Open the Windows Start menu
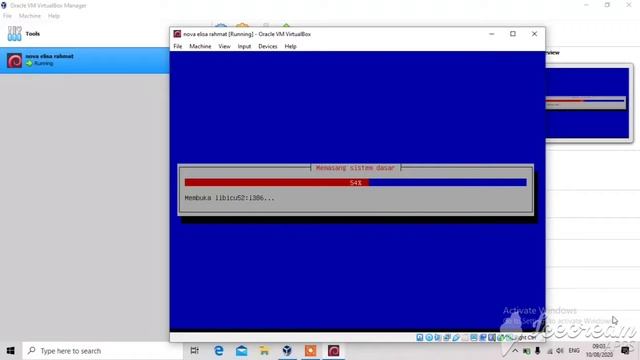The image size is (640, 360). (x=11, y=351)
